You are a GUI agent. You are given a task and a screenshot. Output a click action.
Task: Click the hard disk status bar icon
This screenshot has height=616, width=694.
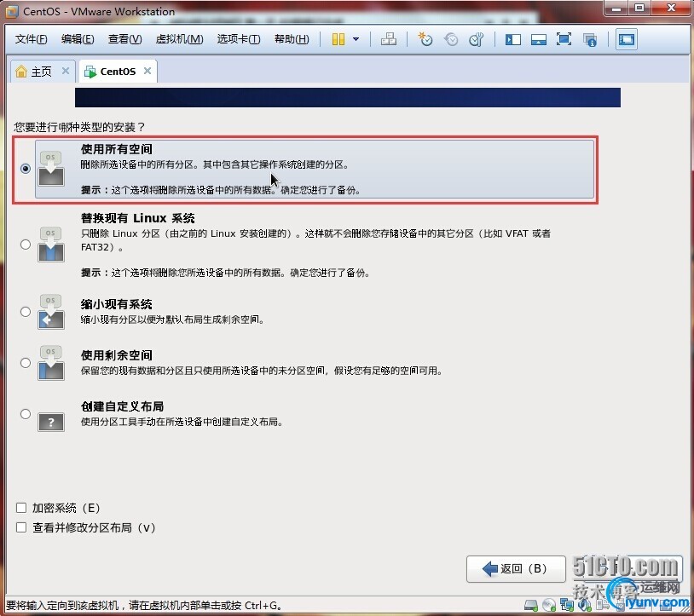tap(530, 605)
